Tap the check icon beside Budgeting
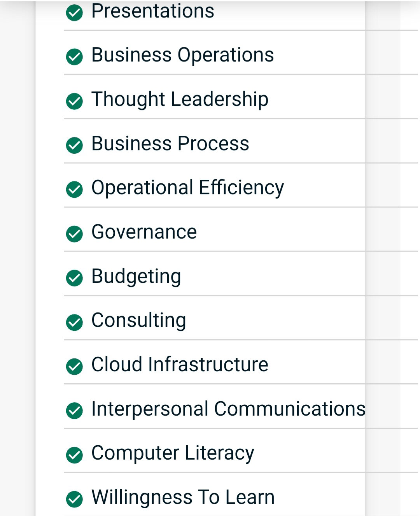Image resolution: width=420 pixels, height=516 pixels. [74, 278]
